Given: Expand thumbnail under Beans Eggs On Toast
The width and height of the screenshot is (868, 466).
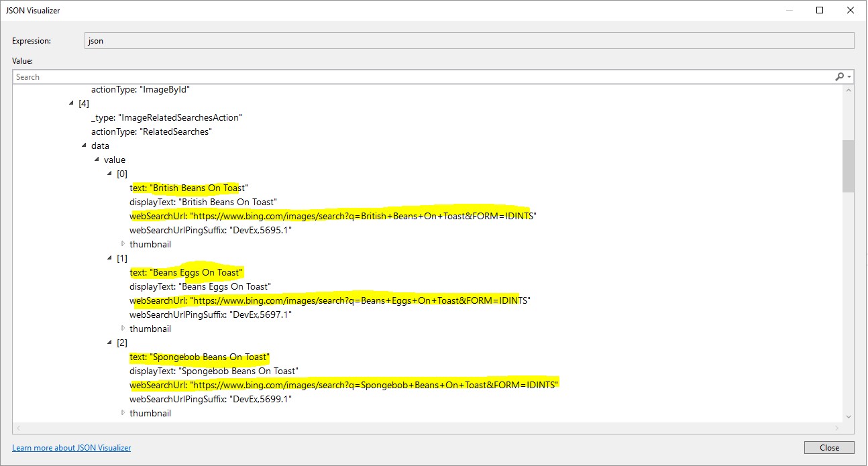Looking at the screenshot, I should pyautogui.click(x=123, y=329).
